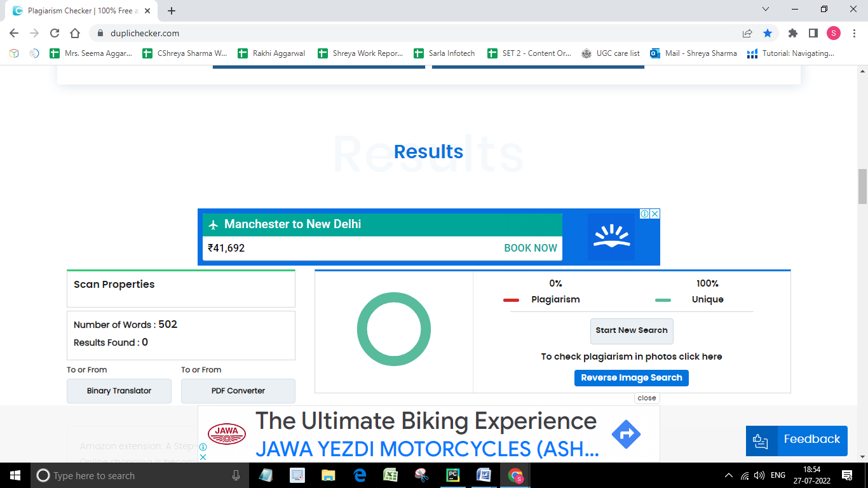Open the Feedback button
This screenshot has width=868, height=488.
797,440
